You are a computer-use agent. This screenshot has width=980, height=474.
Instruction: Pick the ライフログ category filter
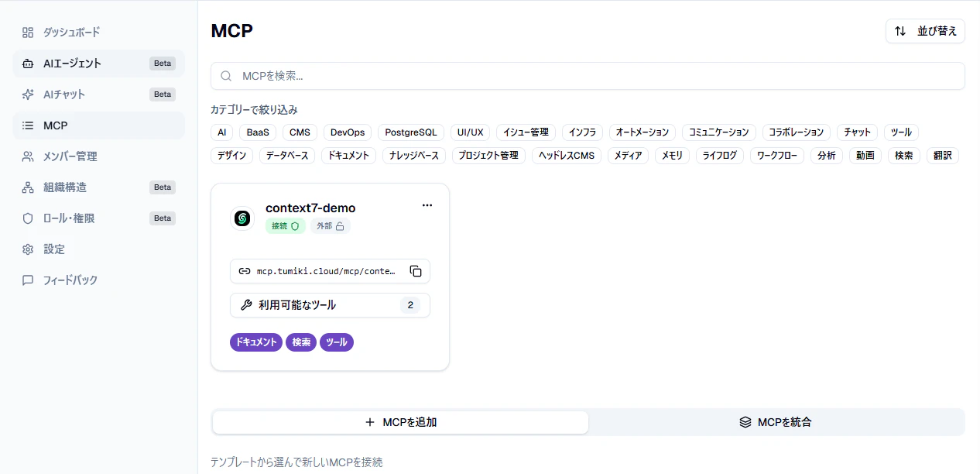[720, 156]
